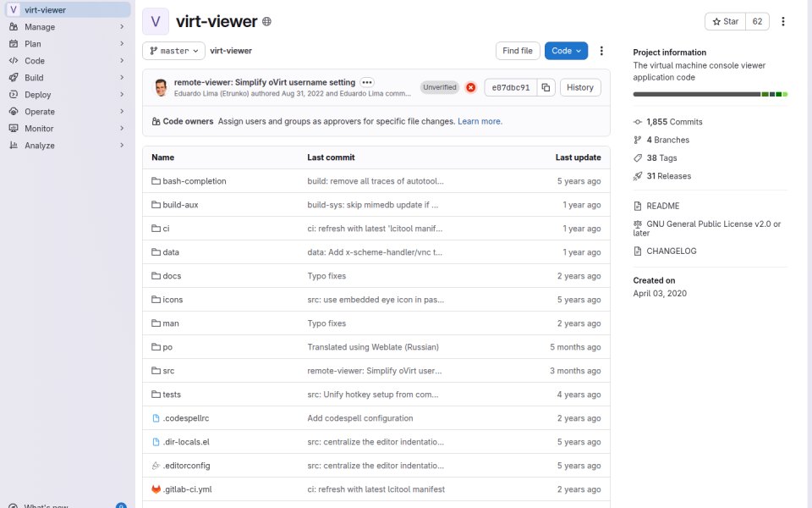Screen dimensions: 812x508
Task: Click the Monitor sidebar icon
Action: pos(14,129)
